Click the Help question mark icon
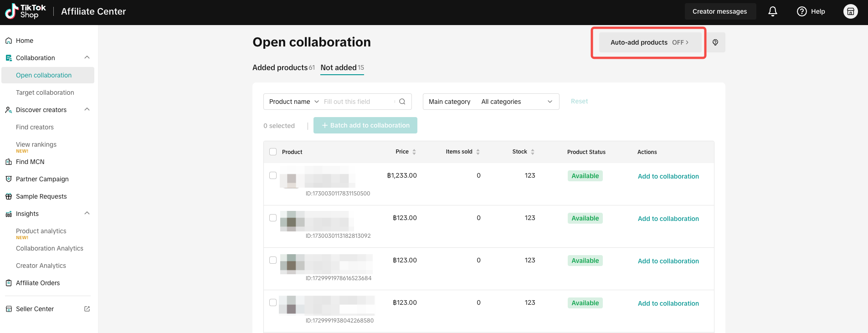The height and width of the screenshot is (333, 868). (802, 11)
